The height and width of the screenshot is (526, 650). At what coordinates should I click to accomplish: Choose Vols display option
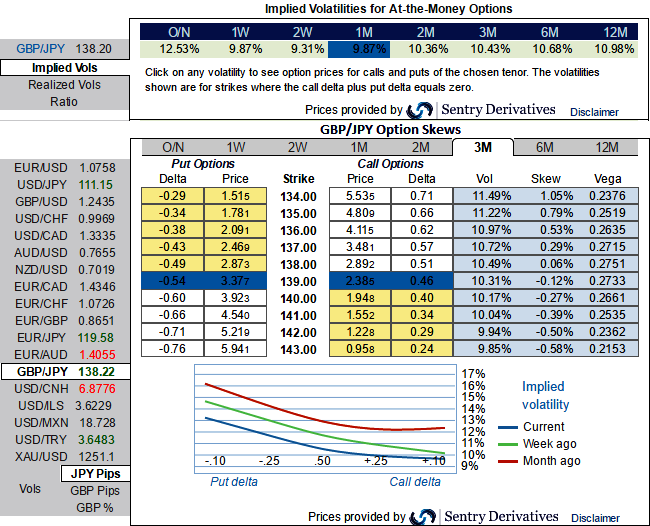[x=30, y=489]
